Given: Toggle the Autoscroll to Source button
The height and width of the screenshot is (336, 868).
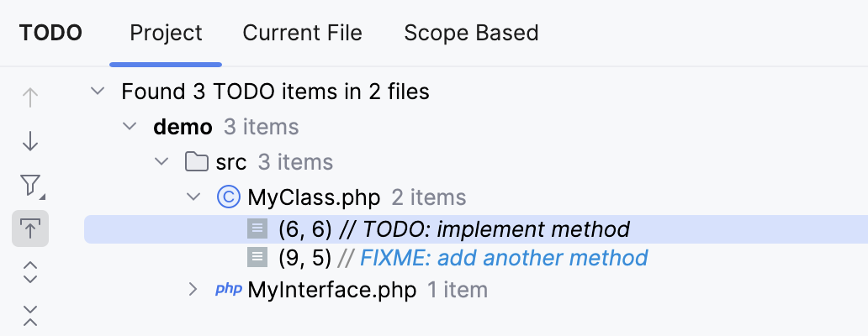Looking at the screenshot, I should 30,229.
